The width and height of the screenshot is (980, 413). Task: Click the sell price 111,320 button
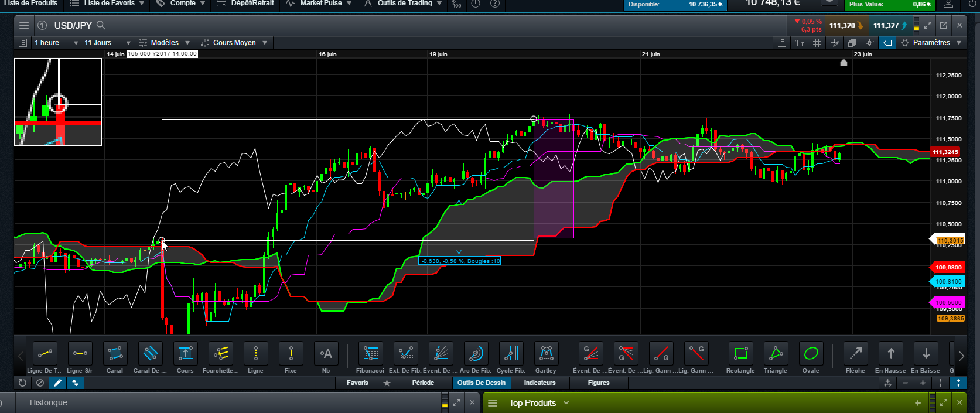pos(846,25)
